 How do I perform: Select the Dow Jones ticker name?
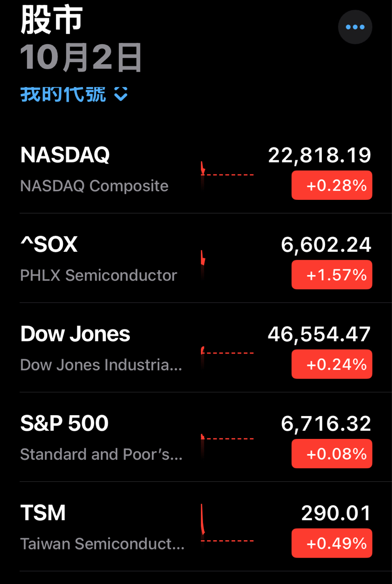[x=75, y=334]
